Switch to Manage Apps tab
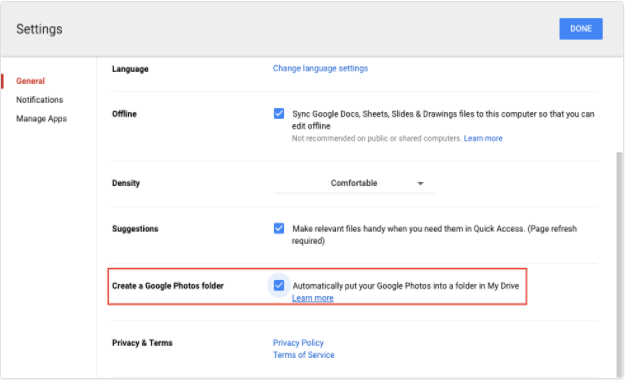625x380 pixels. pyautogui.click(x=41, y=118)
